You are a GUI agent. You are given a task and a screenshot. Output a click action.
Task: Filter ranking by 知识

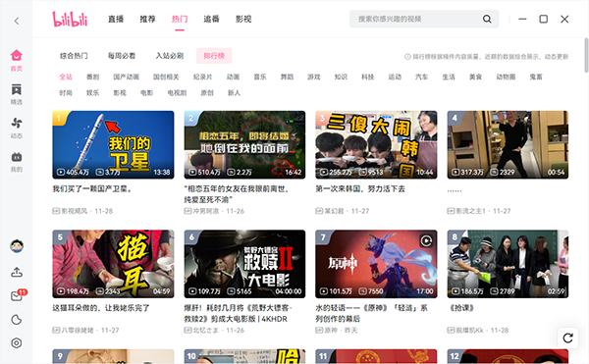pos(341,77)
